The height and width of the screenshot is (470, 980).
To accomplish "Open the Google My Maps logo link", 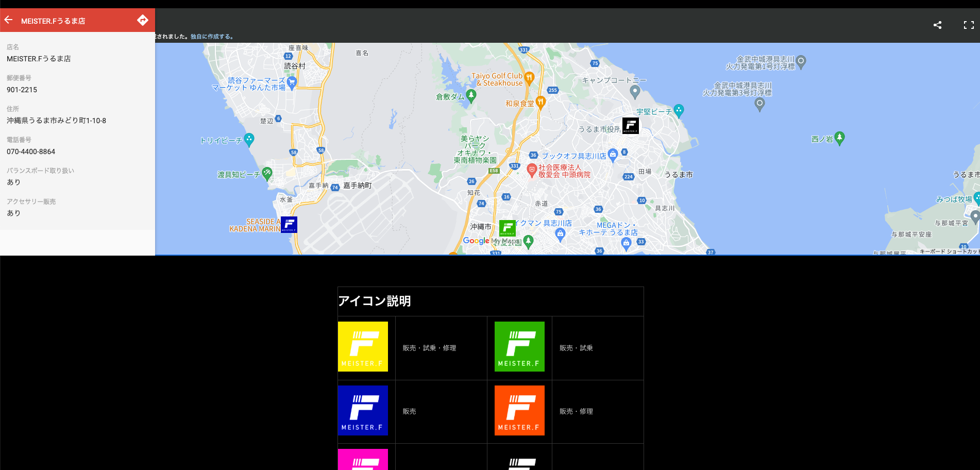I will [492, 241].
